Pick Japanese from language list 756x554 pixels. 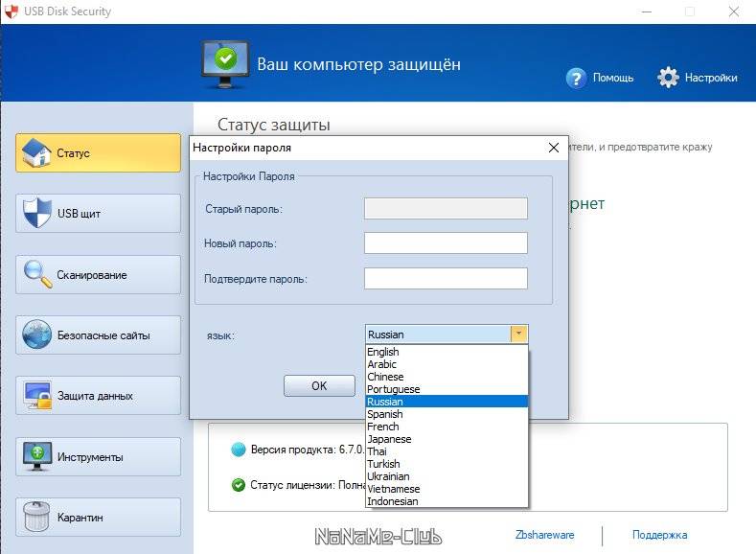click(x=447, y=439)
